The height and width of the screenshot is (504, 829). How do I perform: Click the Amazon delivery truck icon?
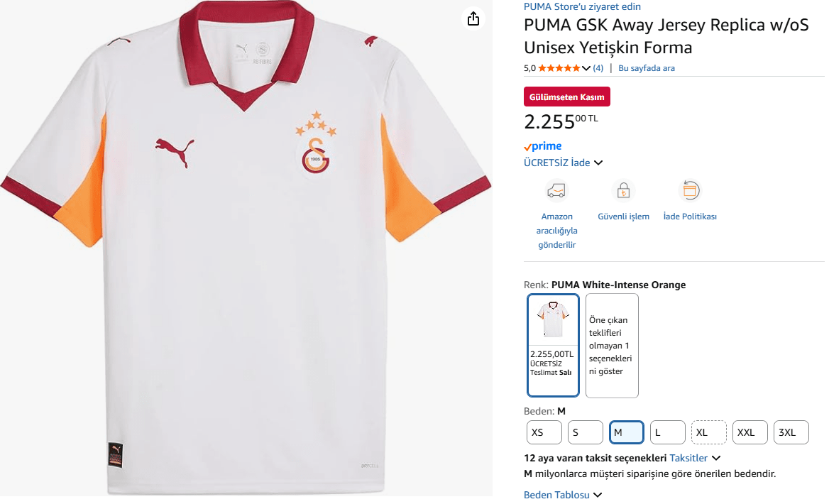[x=556, y=191]
